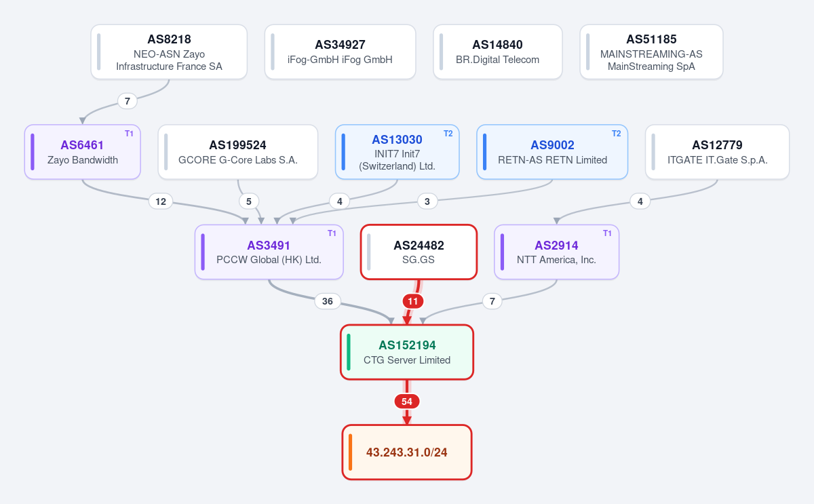This screenshot has width=814, height=504.
Task: Click the AS6461 Zayo Bandwidth node
Action: coord(83,152)
